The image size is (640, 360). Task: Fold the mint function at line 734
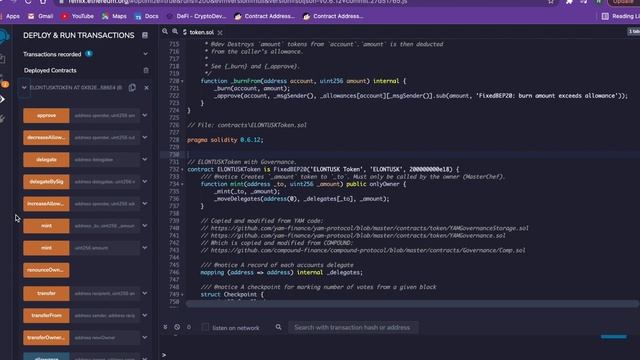[x=182, y=184]
